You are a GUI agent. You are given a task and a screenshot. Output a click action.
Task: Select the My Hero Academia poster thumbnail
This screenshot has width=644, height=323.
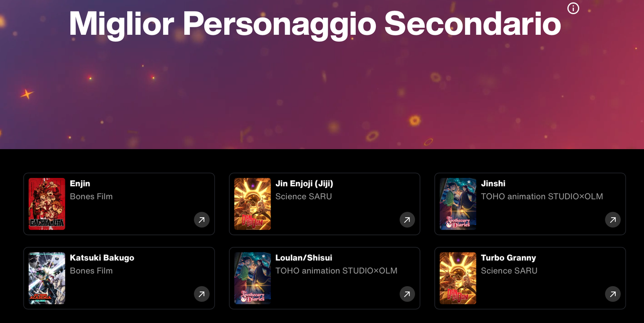47,278
